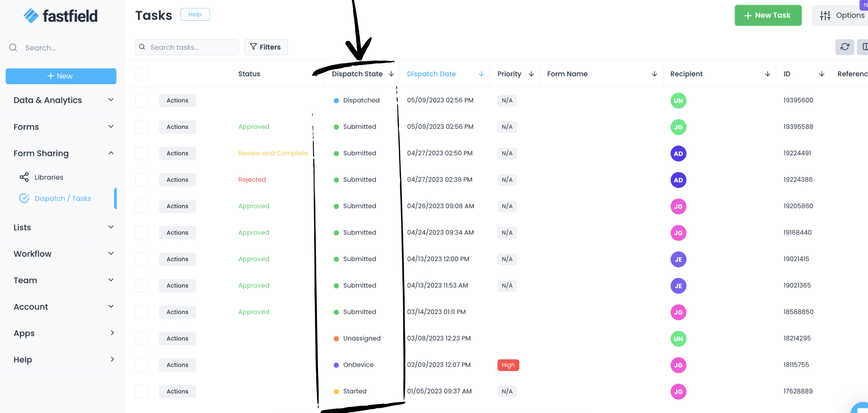Select the Rejected task row checkbox
The image size is (868, 413).
pyautogui.click(x=142, y=180)
